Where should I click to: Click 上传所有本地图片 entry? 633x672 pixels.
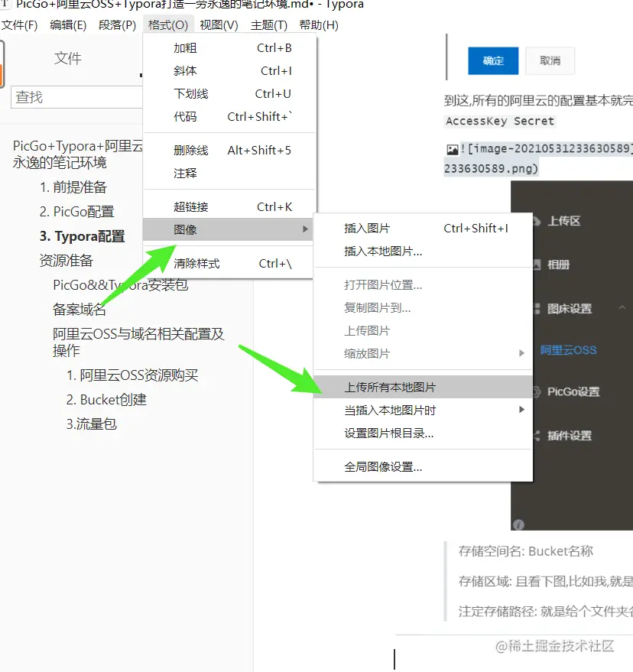pos(423,387)
